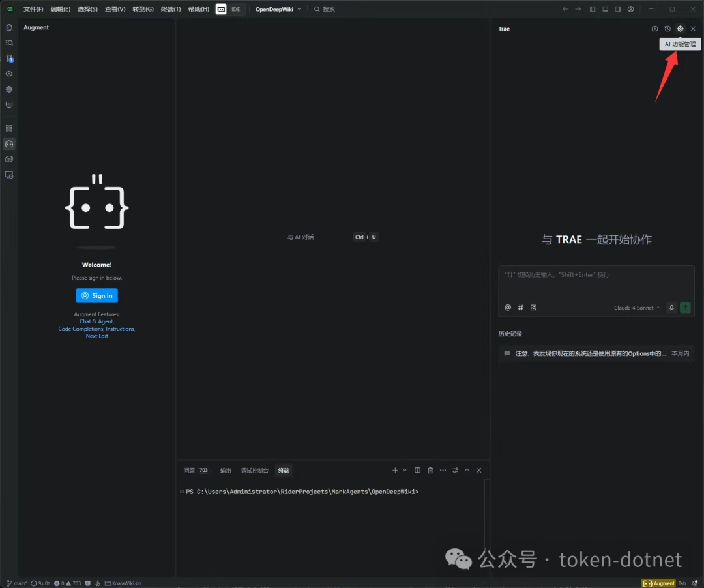Open errors and warnings count 703
This screenshot has height=588, width=704.
67,583
